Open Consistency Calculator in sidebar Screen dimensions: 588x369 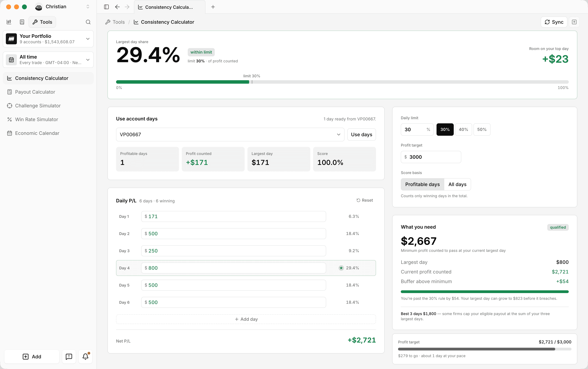pyautogui.click(x=48, y=78)
